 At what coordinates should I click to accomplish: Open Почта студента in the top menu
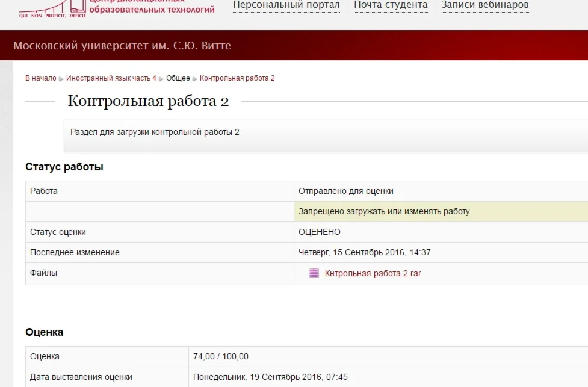(390, 5)
